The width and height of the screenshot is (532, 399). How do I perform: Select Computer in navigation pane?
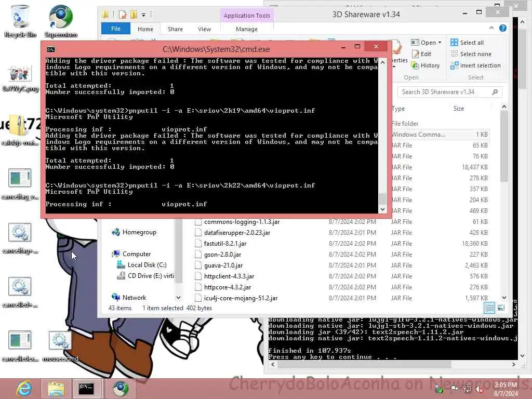131,254
